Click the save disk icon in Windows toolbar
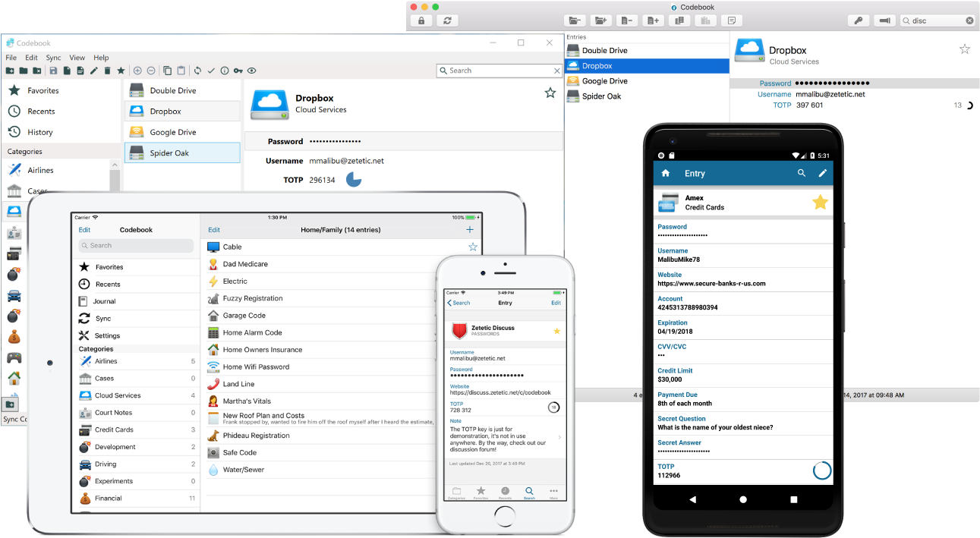Image resolution: width=980 pixels, height=538 pixels. pos(53,71)
